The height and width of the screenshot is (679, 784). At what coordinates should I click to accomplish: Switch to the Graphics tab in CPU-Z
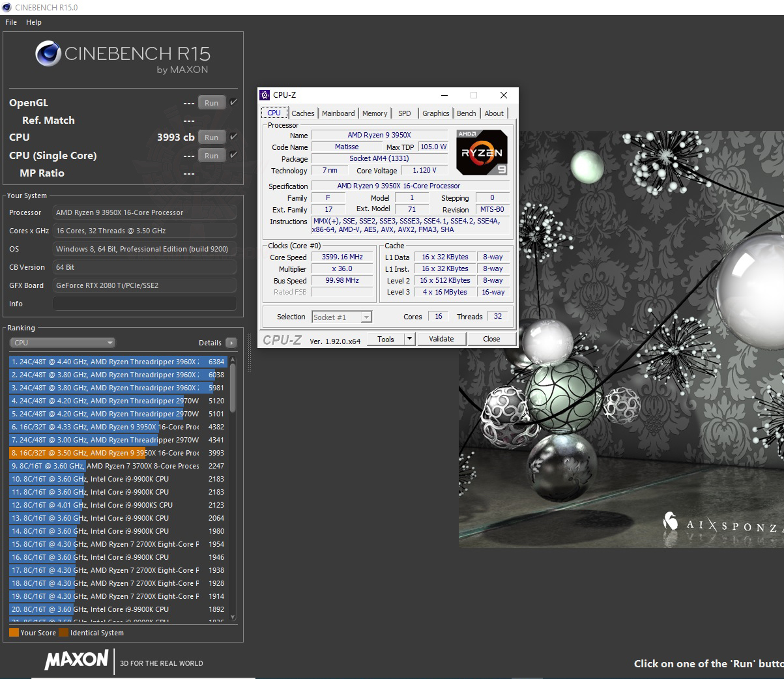436,113
